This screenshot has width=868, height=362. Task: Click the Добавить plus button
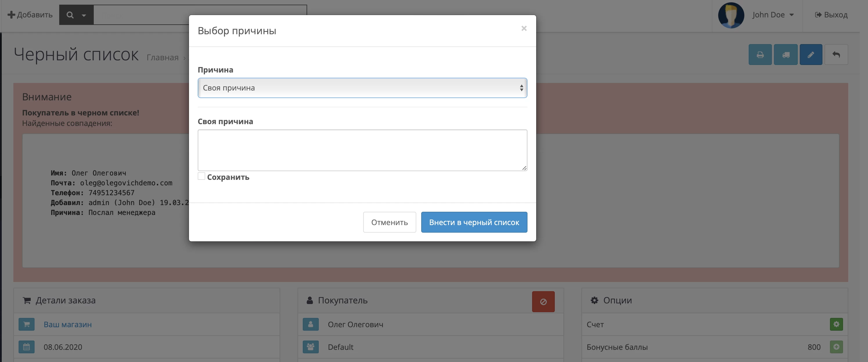click(x=30, y=15)
